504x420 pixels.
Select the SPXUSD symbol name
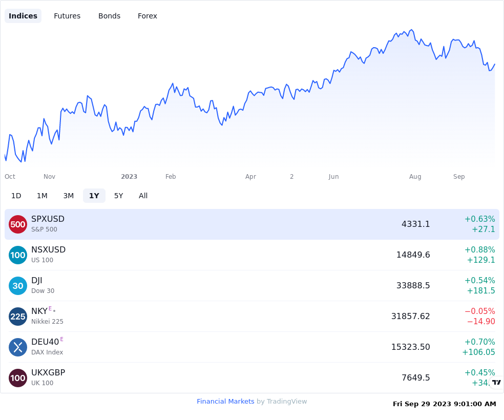pos(48,219)
